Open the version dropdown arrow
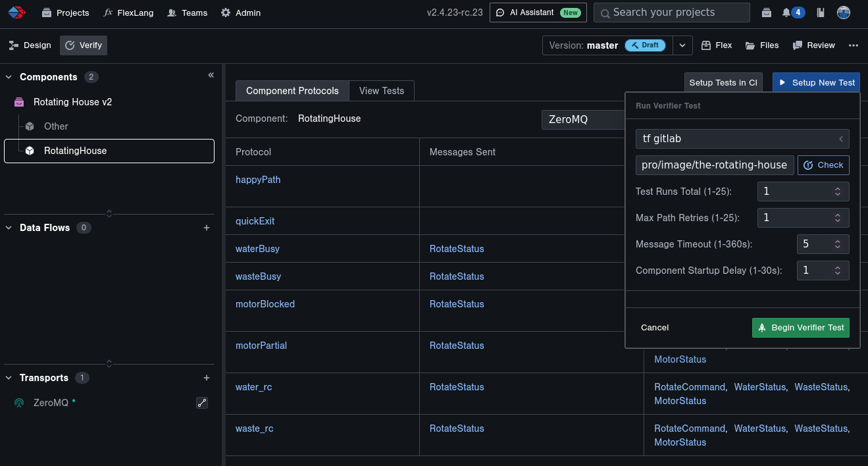 tap(682, 45)
